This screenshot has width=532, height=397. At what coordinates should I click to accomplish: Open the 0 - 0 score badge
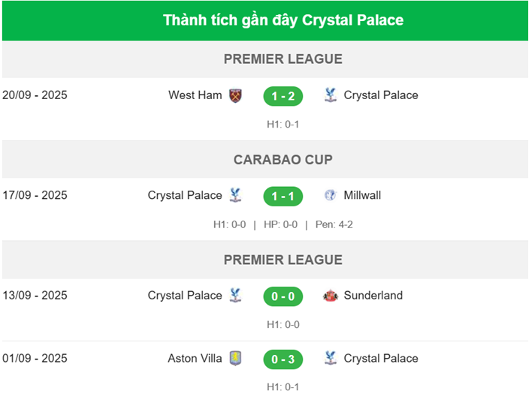click(x=283, y=296)
